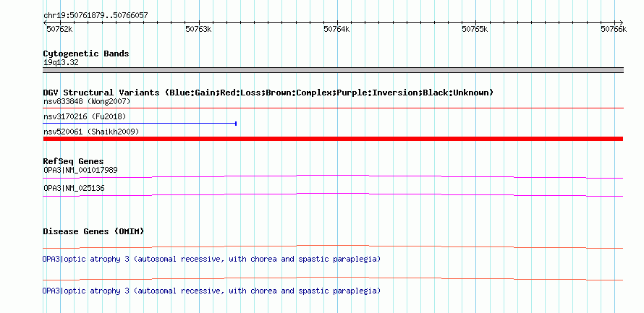The width and height of the screenshot is (644, 313).
Task: Click the thin red nsv833848 loss line
Action: coord(333,108)
